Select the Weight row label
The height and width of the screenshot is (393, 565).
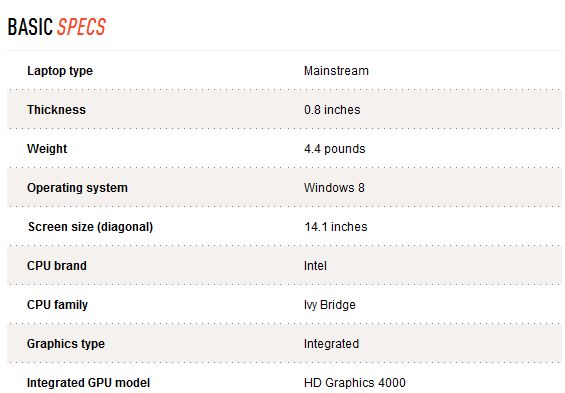[47, 149]
